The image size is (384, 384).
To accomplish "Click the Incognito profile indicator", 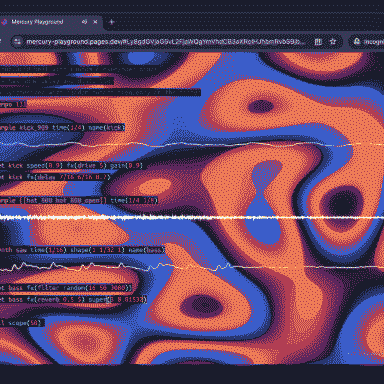I will tap(367, 42).
